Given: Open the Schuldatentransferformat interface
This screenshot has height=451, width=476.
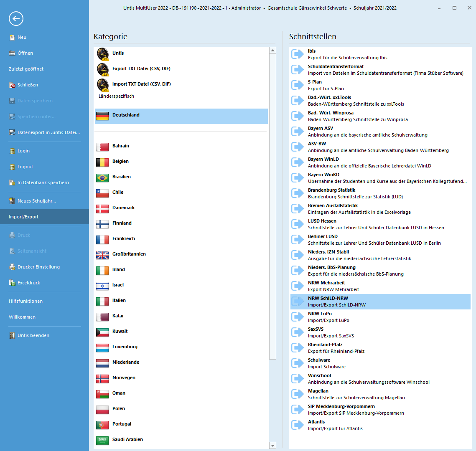Looking at the screenshot, I should coord(380,70).
